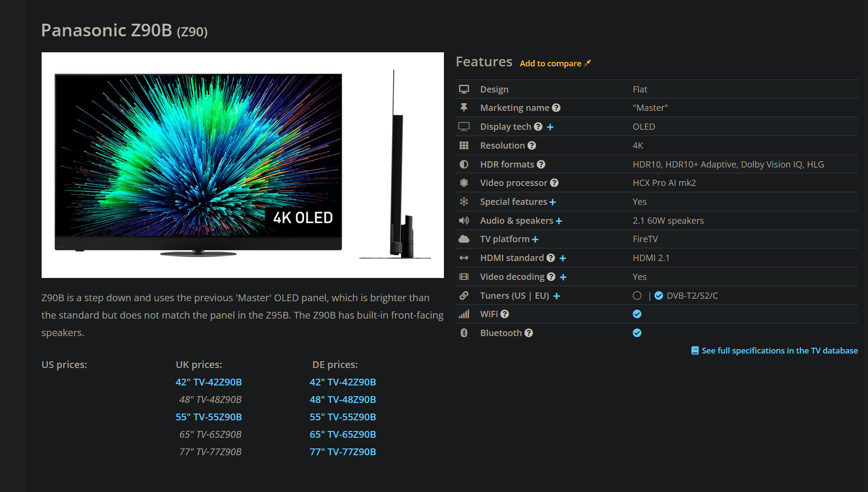
Task: Click the Add to compare pin icon
Action: click(588, 63)
